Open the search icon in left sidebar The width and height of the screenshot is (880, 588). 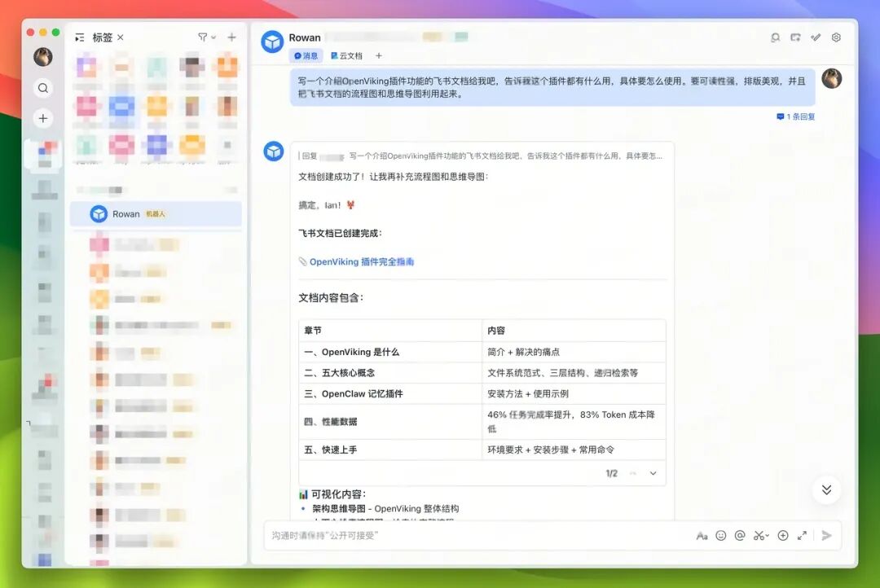pyautogui.click(x=42, y=88)
